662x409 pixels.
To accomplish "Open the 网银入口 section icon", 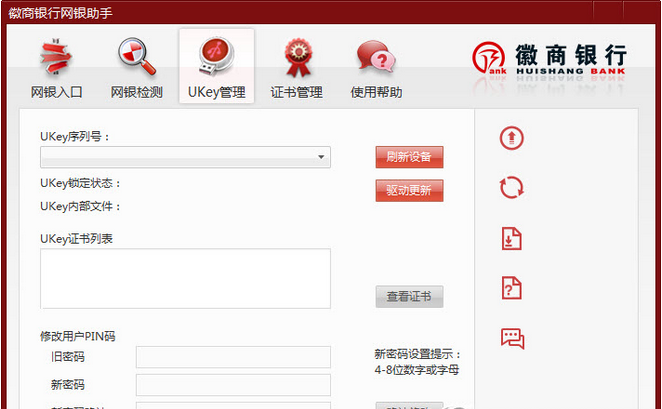I will (57, 58).
